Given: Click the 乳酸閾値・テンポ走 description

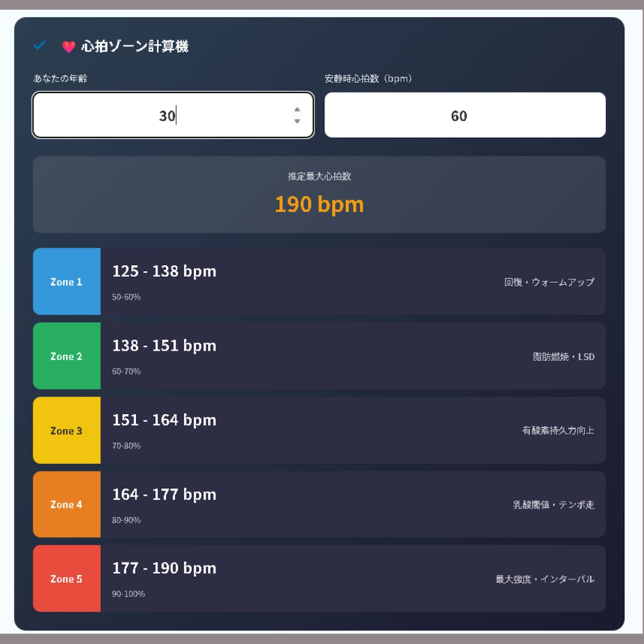Looking at the screenshot, I should point(554,505).
